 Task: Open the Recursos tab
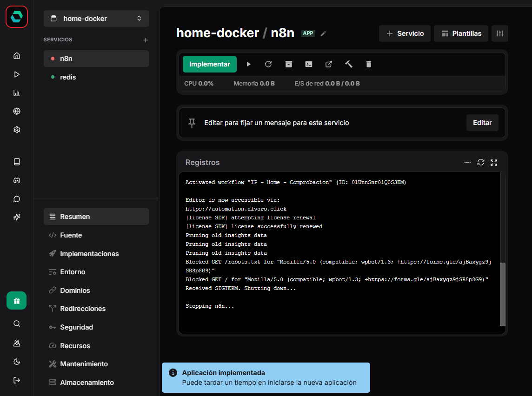click(96, 346)
